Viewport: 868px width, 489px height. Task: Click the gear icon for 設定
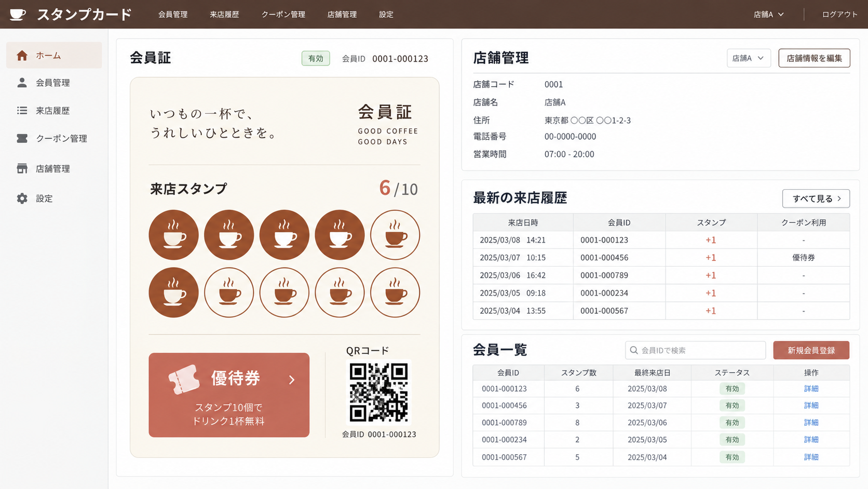point(22,199)
